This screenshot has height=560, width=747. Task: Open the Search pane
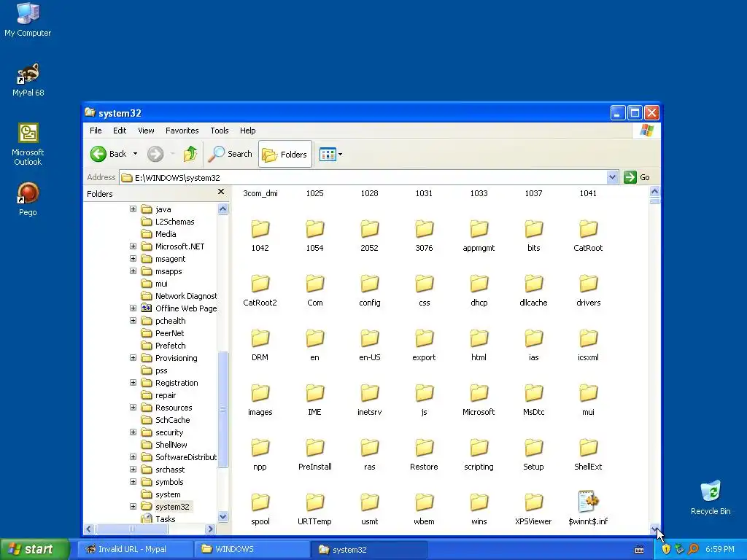(x=231, y=154)
